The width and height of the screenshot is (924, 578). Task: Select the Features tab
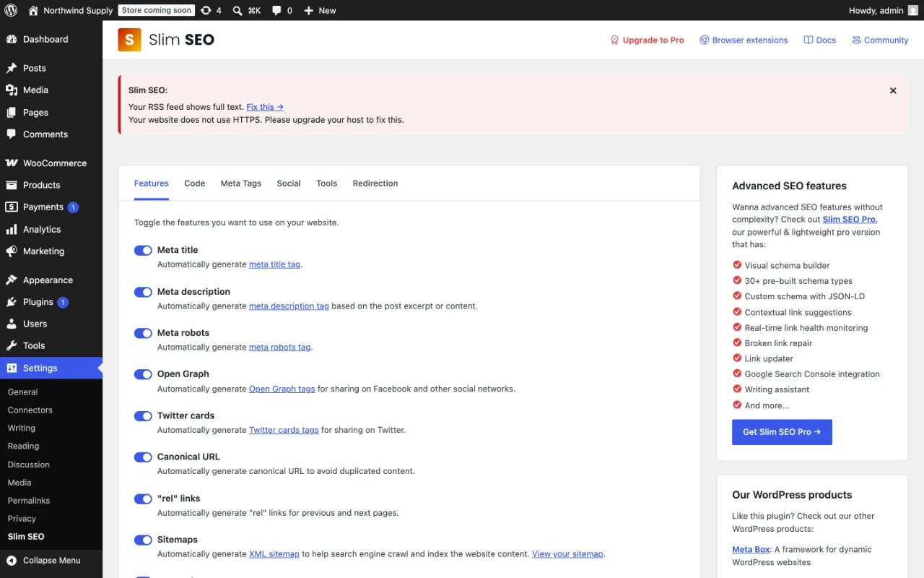(152, 184)
